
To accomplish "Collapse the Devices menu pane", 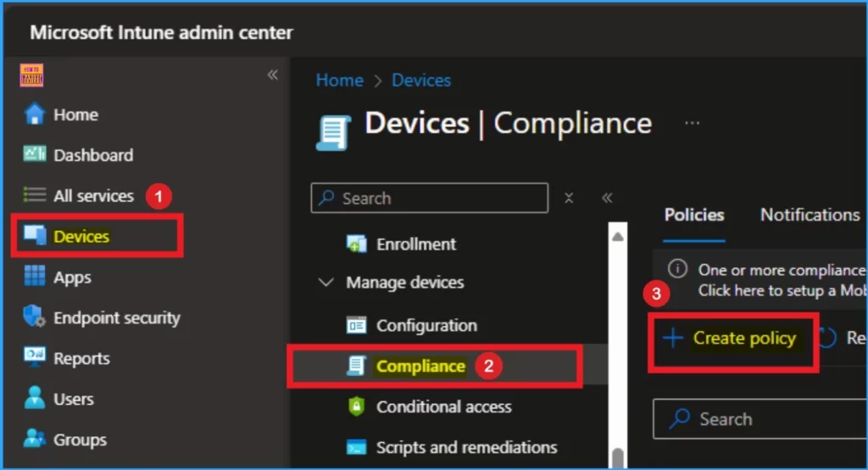I will click(x=607, y=198).
